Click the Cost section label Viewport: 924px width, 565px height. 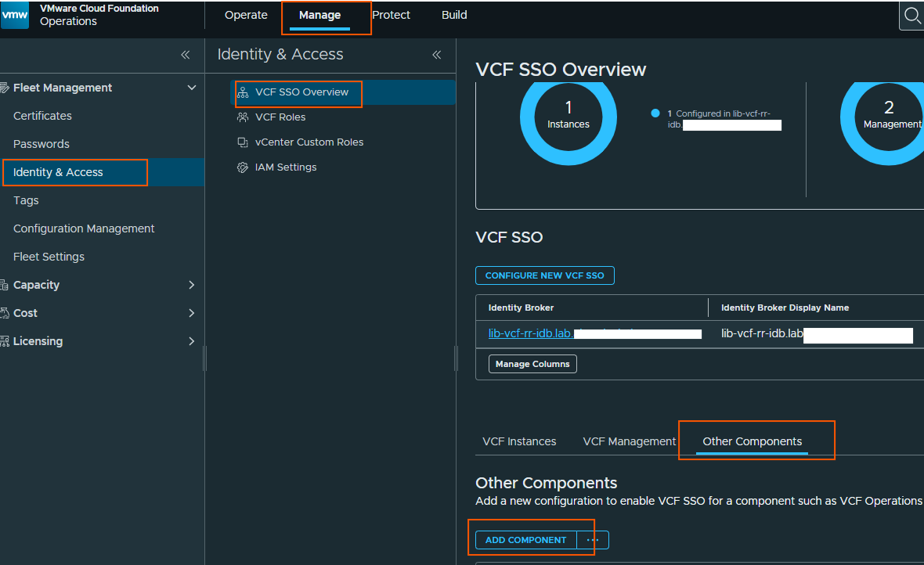click(25, 314)
